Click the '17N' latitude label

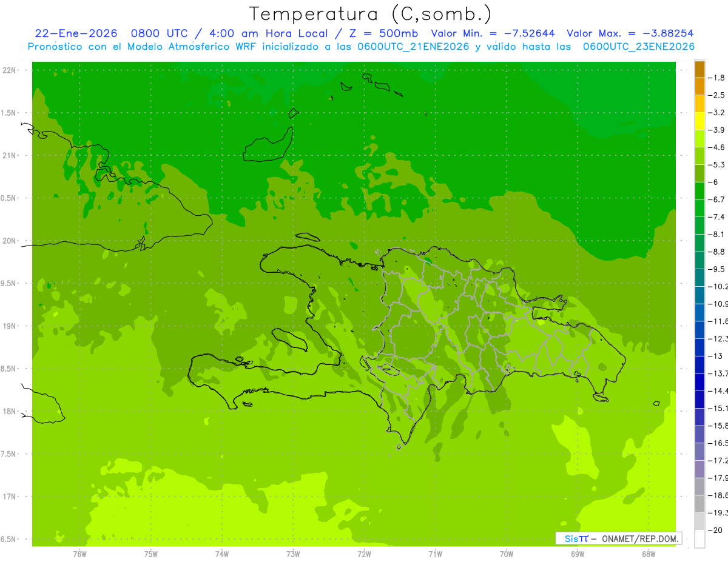(10, 497)
